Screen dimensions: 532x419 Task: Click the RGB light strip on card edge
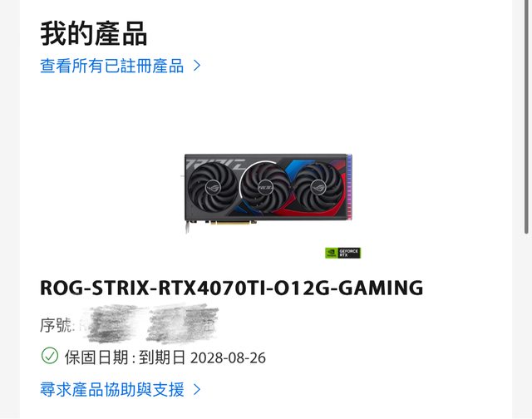point(349,186)
